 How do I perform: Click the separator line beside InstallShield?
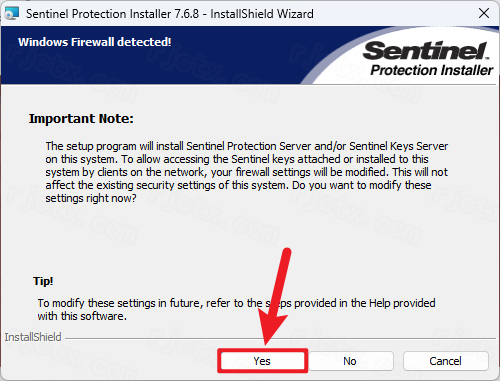[281, 339]
